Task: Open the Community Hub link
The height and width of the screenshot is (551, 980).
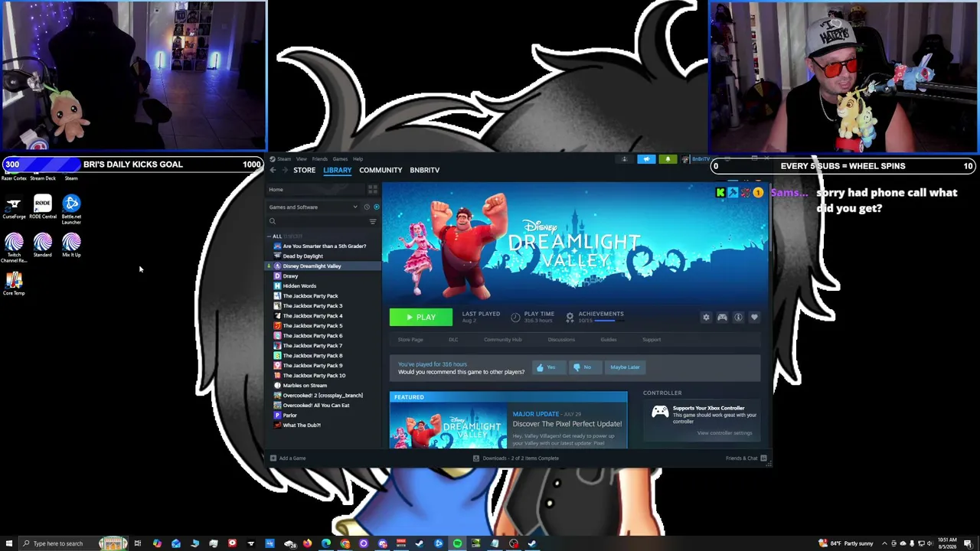Action: (x=502, y=340)
